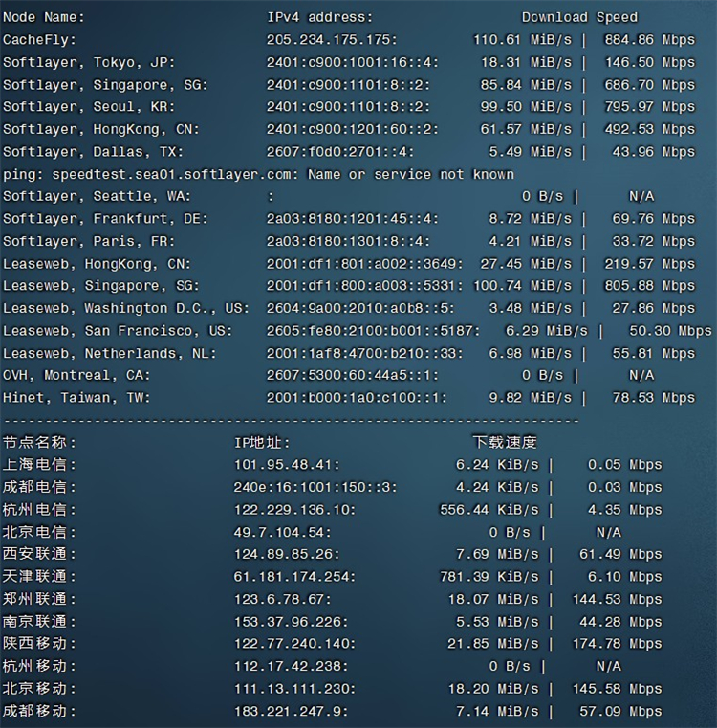
Task: Click address 240e:16:1001:150::3
Action: [315, 488]
